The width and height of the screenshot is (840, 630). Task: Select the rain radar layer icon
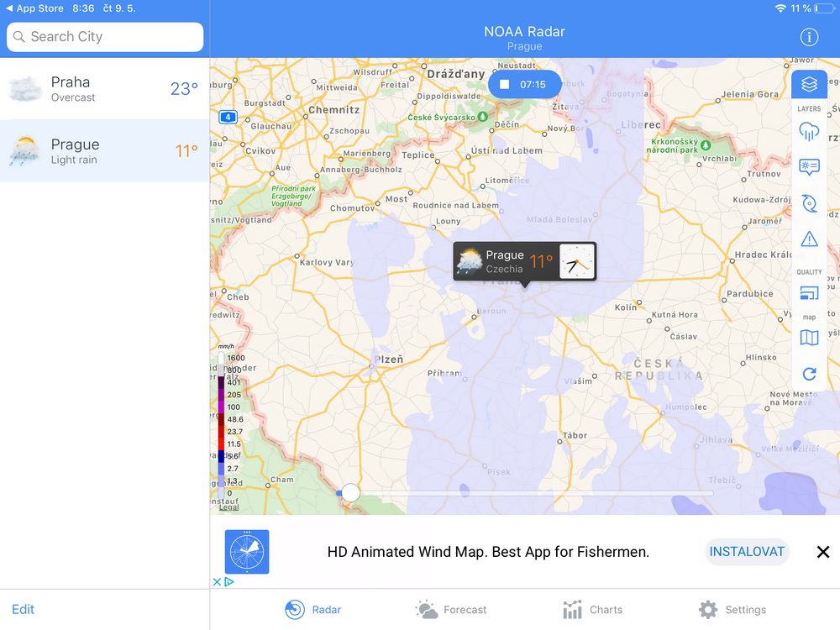[809, 131]
